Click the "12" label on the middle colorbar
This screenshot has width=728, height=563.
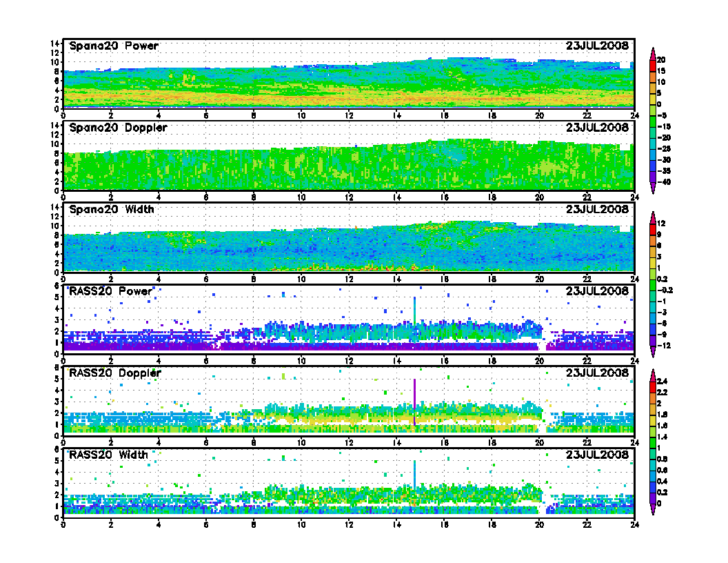click(661, 224)
